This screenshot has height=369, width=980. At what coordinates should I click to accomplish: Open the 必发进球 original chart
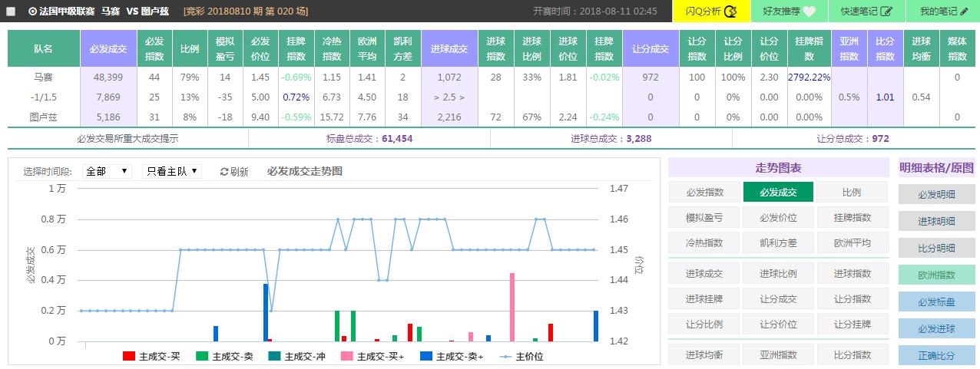coord(936,328)
